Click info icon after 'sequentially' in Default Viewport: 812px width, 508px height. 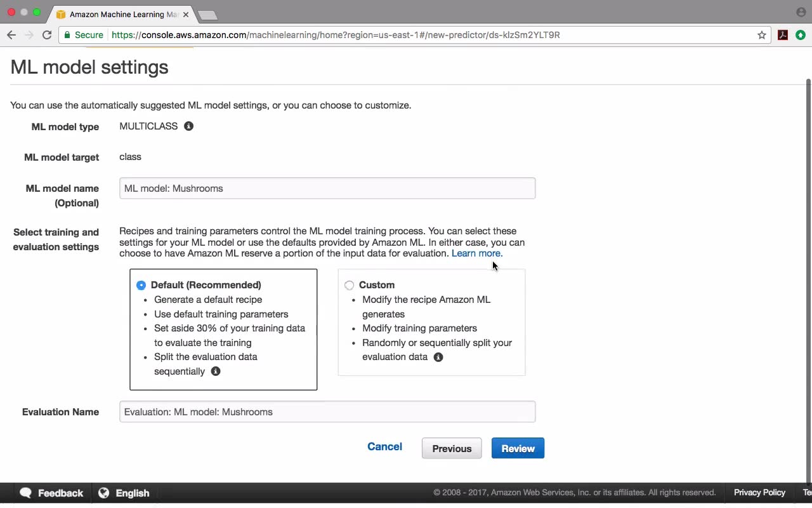tap(216, 371)
